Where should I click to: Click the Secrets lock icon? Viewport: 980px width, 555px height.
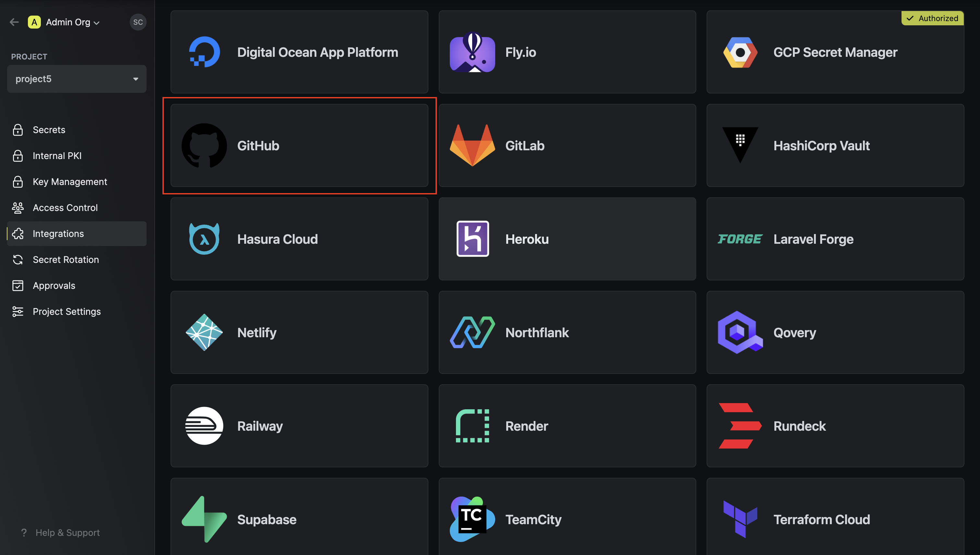coord(18,130)
